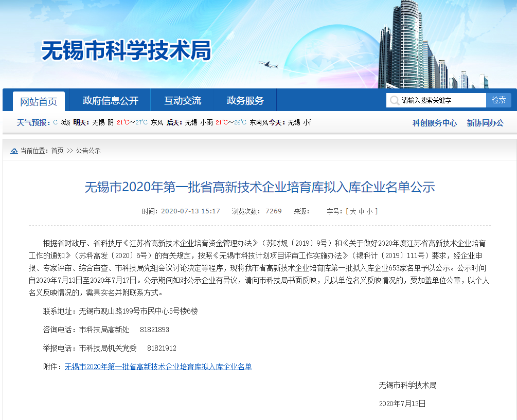
Task: Open the 政务服务 menu item
Action: pos(245,101)
